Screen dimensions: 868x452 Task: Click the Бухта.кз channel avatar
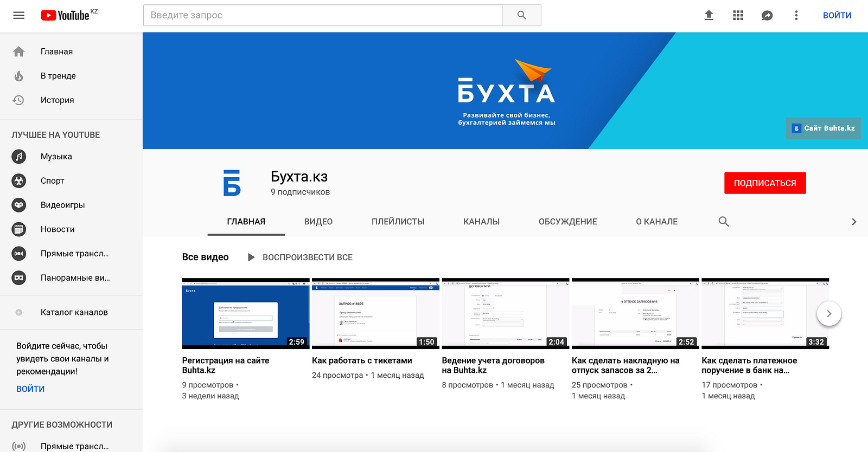(x=232, y=183)
